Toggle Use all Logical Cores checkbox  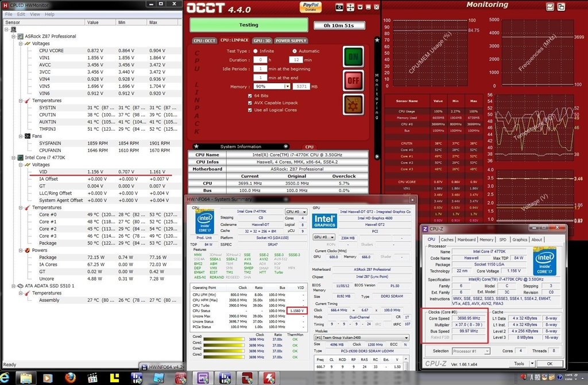point(250,110)
